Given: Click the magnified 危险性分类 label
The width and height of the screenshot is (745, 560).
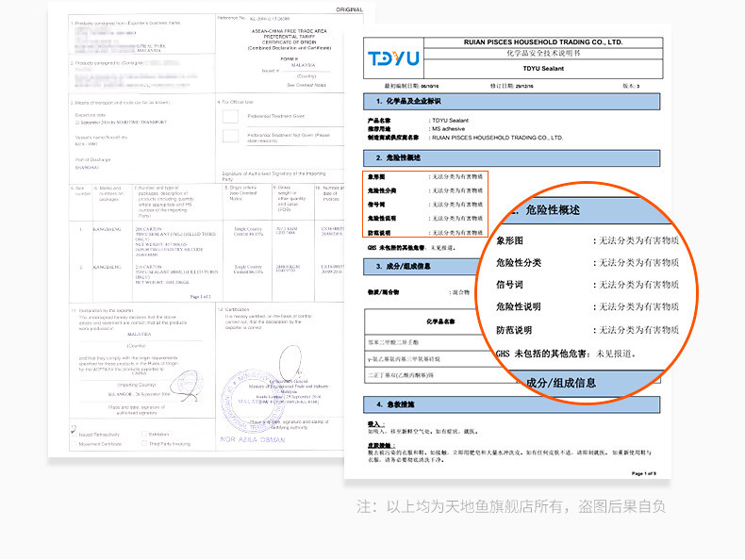Looking at the screenshot, I should [x=519, y=263].
